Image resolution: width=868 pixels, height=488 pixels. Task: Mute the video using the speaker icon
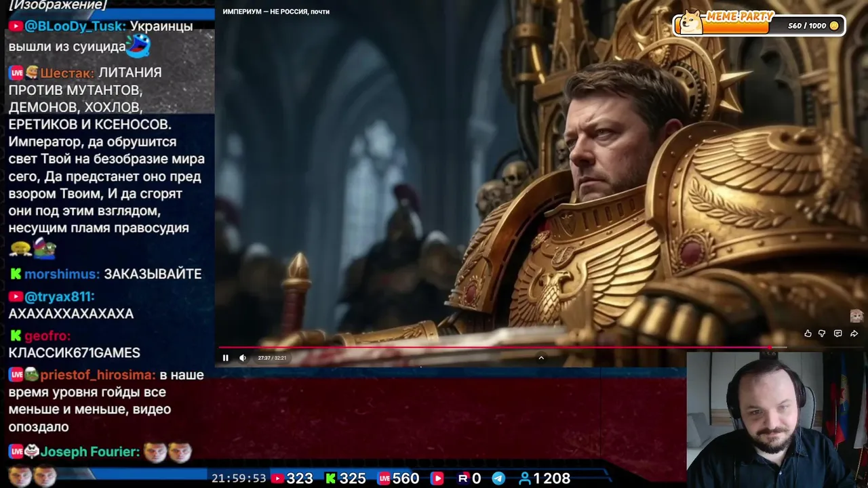point(243,358)
